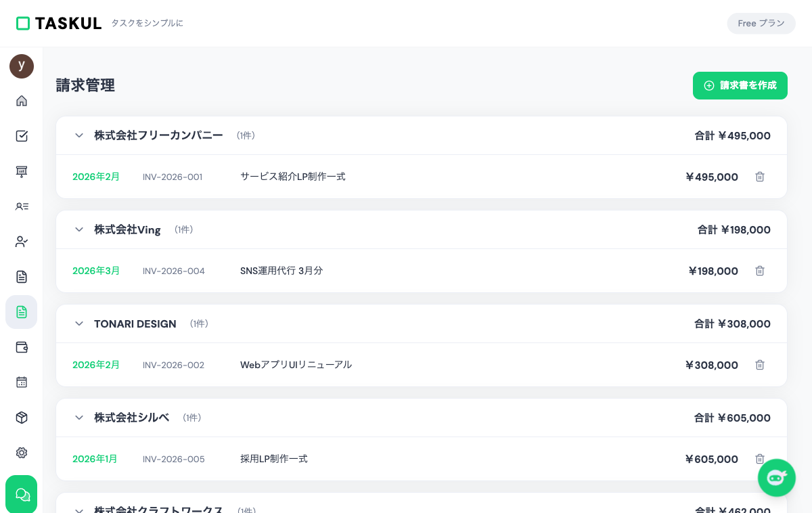812x513 pixels.
Task: Select the person-approval icon in sidebar
Action: (22, 242)
